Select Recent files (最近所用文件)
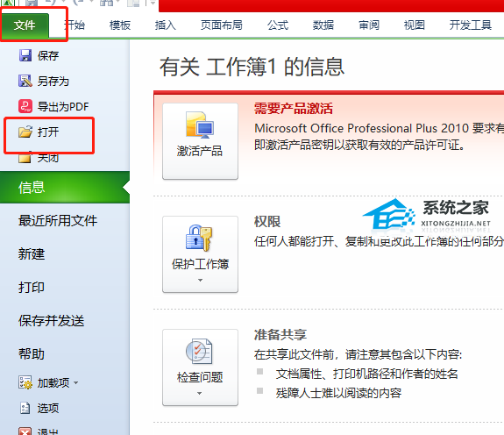 pyautogui.click(x=58, y=220)
